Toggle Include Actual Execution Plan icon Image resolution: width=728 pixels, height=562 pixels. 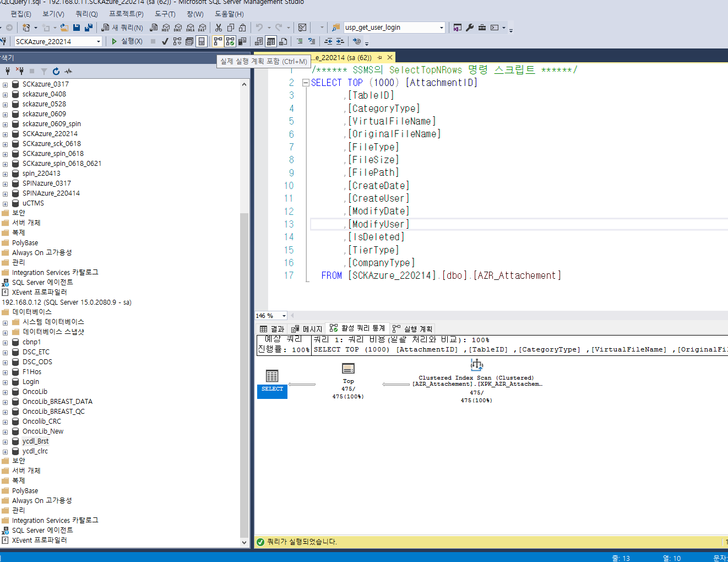tap(218, 41)
